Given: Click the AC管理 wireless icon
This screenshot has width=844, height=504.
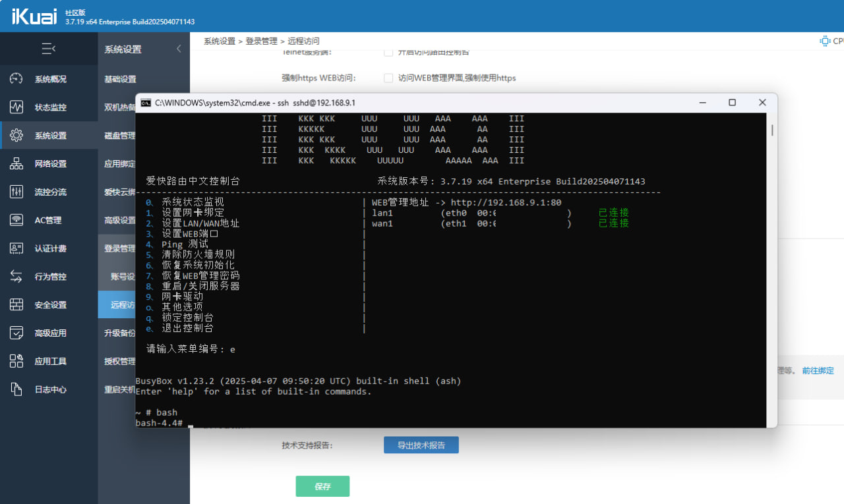Looking at the screenshot, I should pyautogui.click(x=16, y=221).
